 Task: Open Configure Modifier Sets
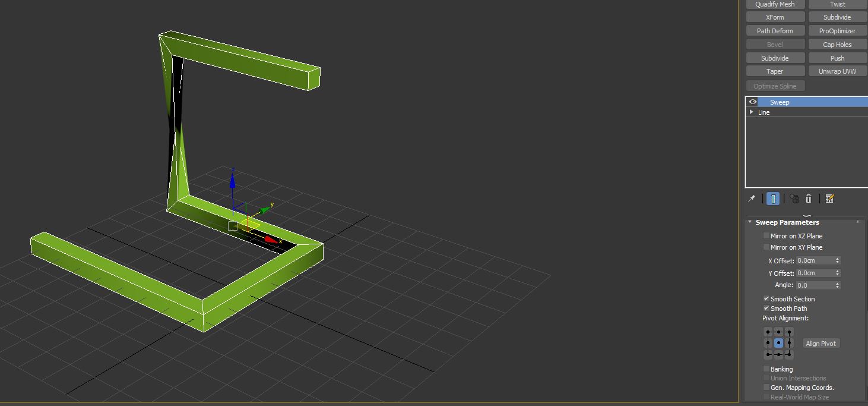point(829,199)
